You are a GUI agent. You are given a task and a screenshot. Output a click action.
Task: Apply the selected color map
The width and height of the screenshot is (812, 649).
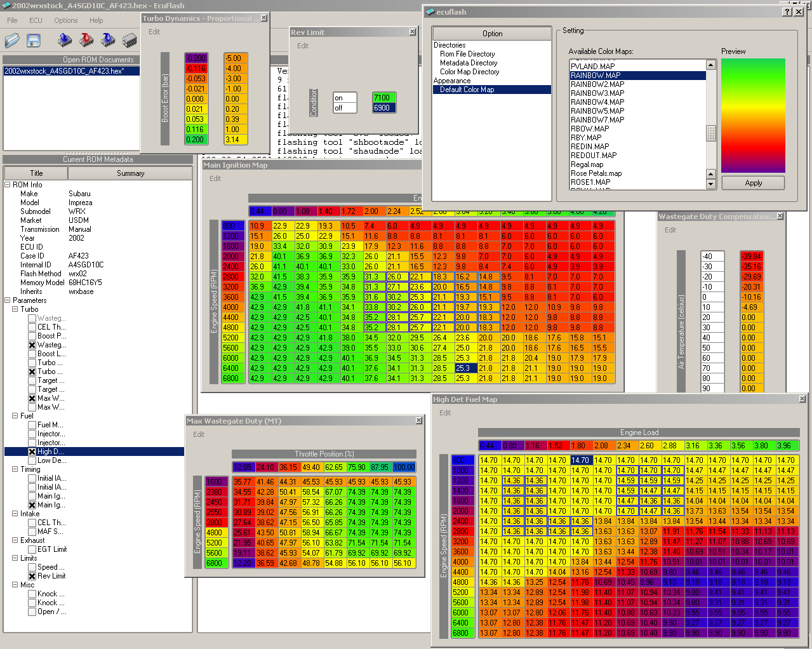754,183
